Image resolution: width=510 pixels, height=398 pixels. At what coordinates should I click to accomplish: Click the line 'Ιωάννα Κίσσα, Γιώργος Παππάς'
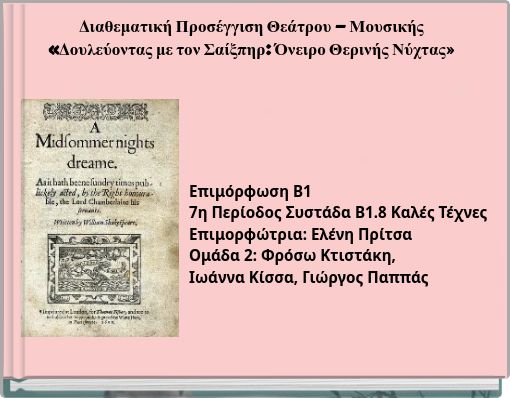(x=309, y=278)
